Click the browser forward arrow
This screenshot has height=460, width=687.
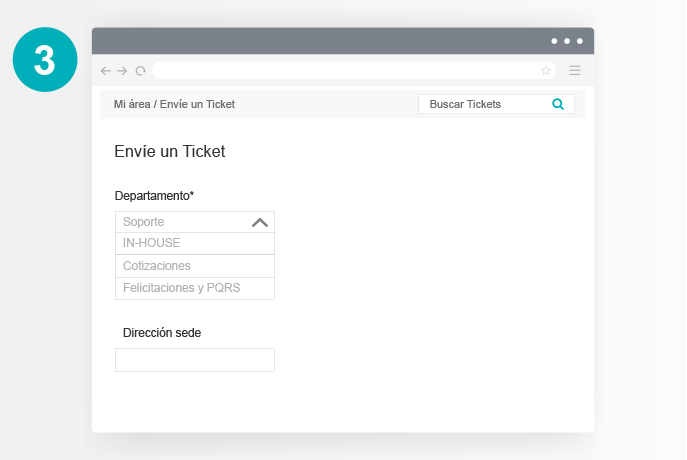[122, 71]
